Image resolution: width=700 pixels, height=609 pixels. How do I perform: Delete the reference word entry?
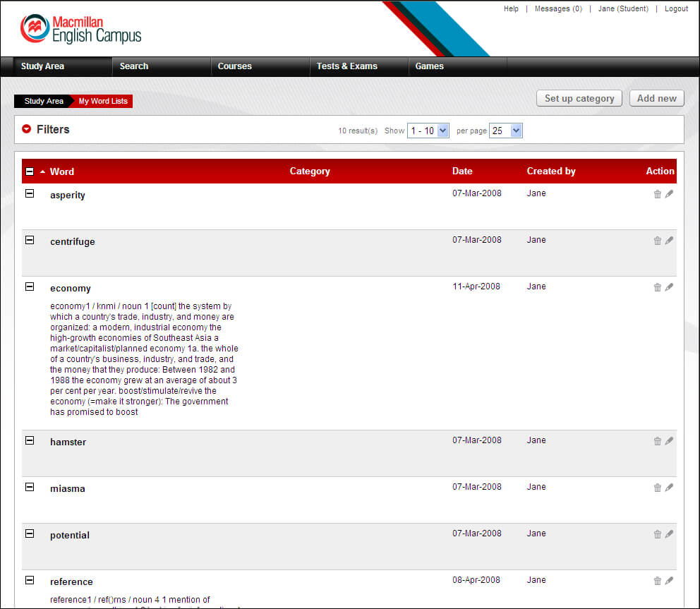pyautogui.click(x=657, y=581)
